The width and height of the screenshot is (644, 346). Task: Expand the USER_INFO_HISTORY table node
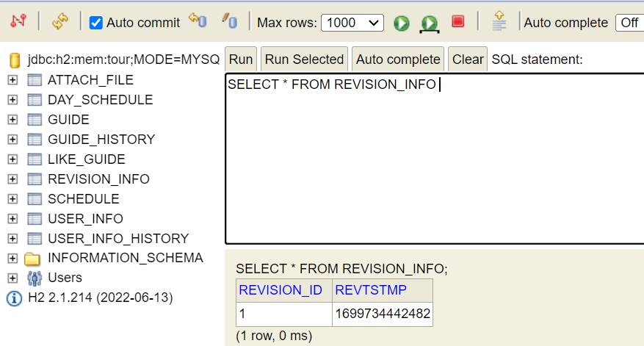12,238
